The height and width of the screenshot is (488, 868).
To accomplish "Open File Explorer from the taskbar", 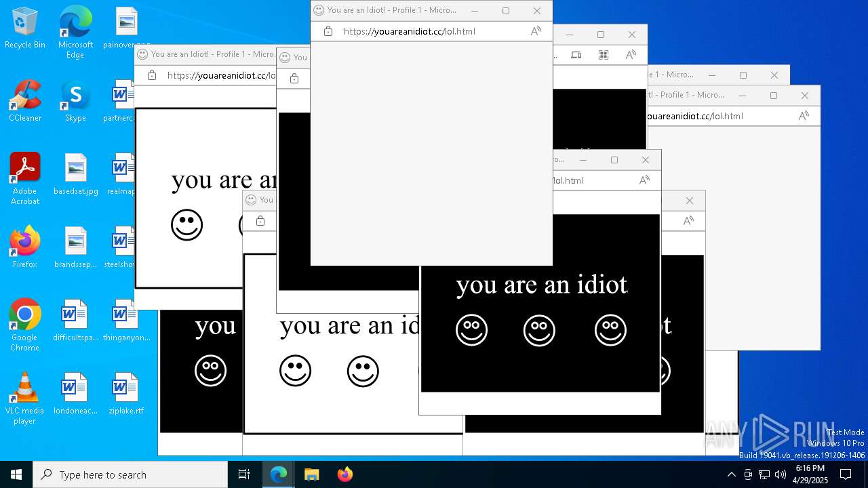I will pos(312,474).
